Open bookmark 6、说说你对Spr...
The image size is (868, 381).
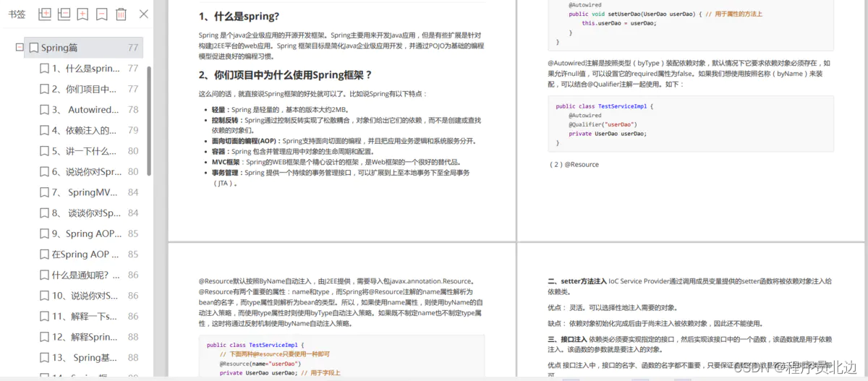87,172
